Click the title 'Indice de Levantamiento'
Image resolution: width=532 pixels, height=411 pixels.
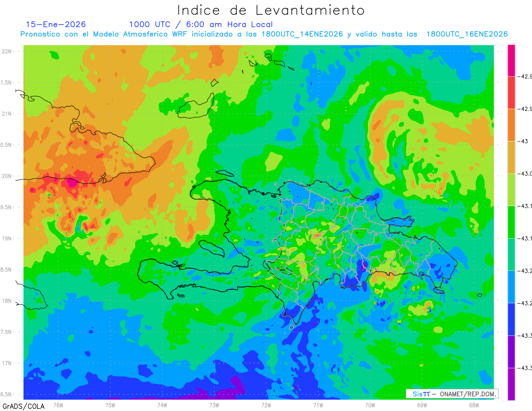click(271, 10)
